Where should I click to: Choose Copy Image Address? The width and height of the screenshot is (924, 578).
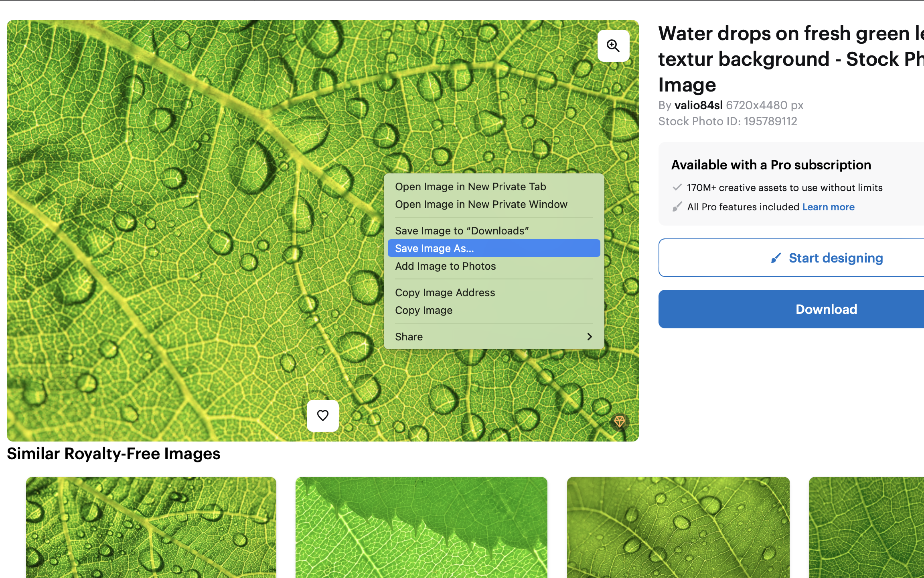coord(494,293)
